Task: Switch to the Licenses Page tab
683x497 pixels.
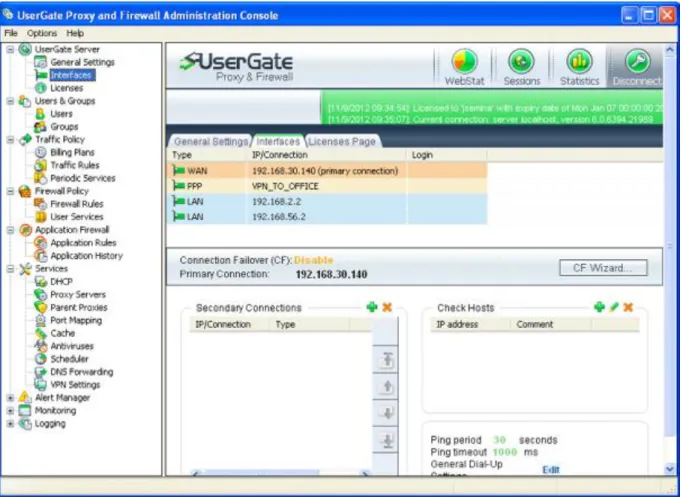Action: 342,142
